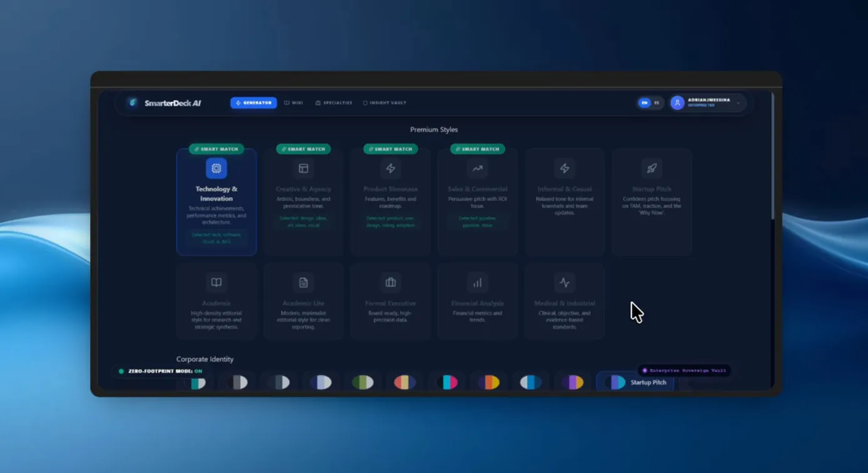Click the 'Features, benefits and roadmap.' description
This screenshot has width=868, height=473.
coord(391,202)
